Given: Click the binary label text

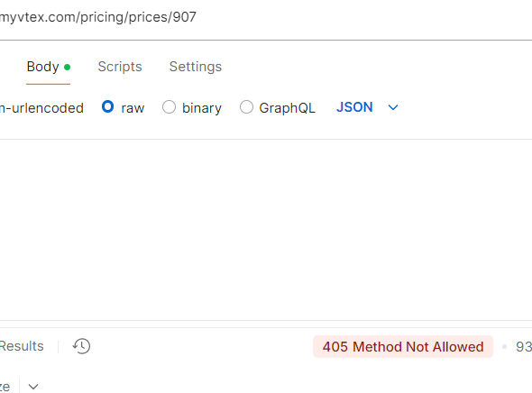Looking at the screenshot, I should (202, 108).
